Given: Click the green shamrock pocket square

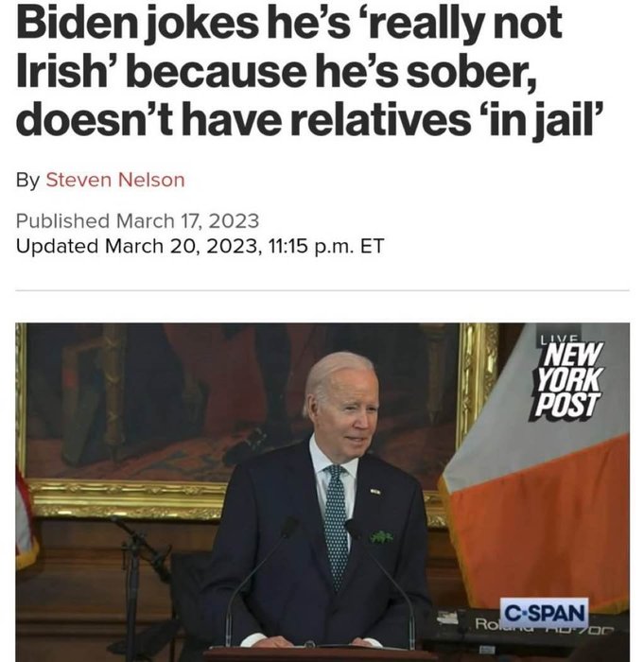Looking at the screenshot, I should pos(382,537).
